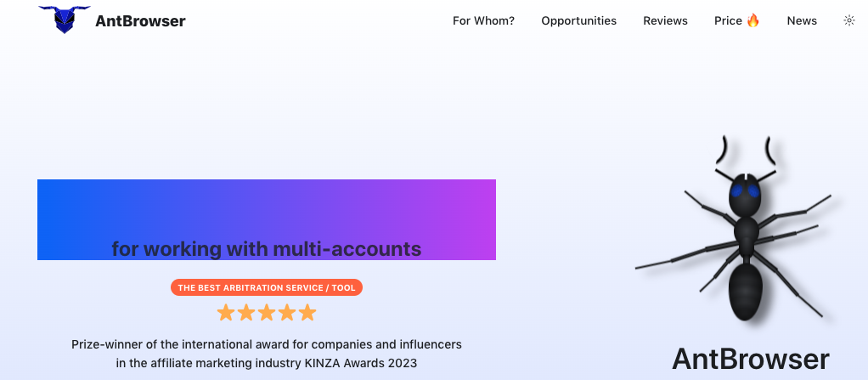The image size is (868, 380).
Task: Click the large AntBrowser title below the ant
Action: tap(750, 359)
